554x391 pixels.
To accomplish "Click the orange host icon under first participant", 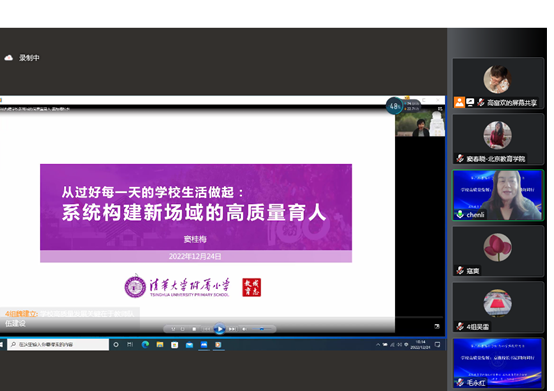I will pos(459,102).
